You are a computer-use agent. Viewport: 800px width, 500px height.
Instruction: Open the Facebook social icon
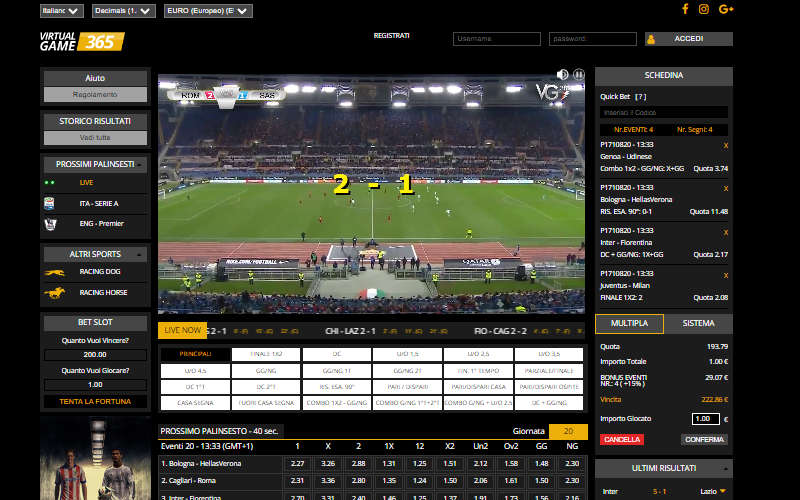point(685,9)
